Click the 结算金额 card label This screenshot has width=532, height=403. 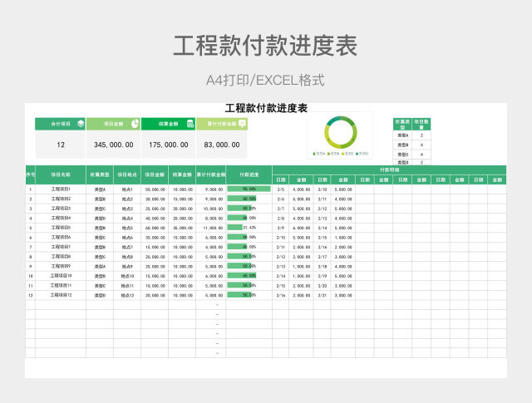click(x=168, y=124)
